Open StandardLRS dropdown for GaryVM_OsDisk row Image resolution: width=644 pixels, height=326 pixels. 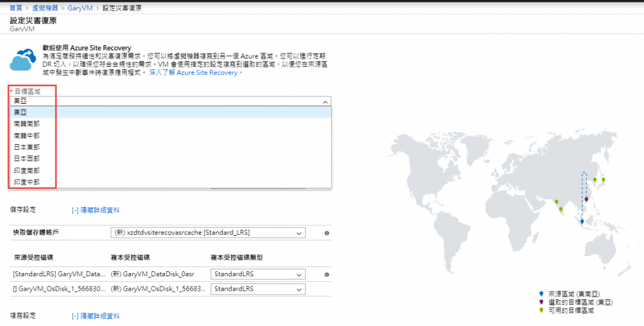(258, 289)
